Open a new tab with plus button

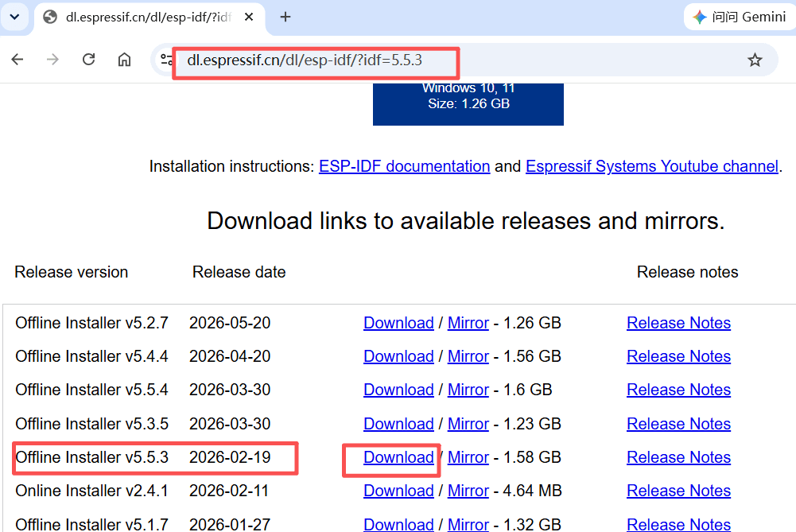(285, 17)
